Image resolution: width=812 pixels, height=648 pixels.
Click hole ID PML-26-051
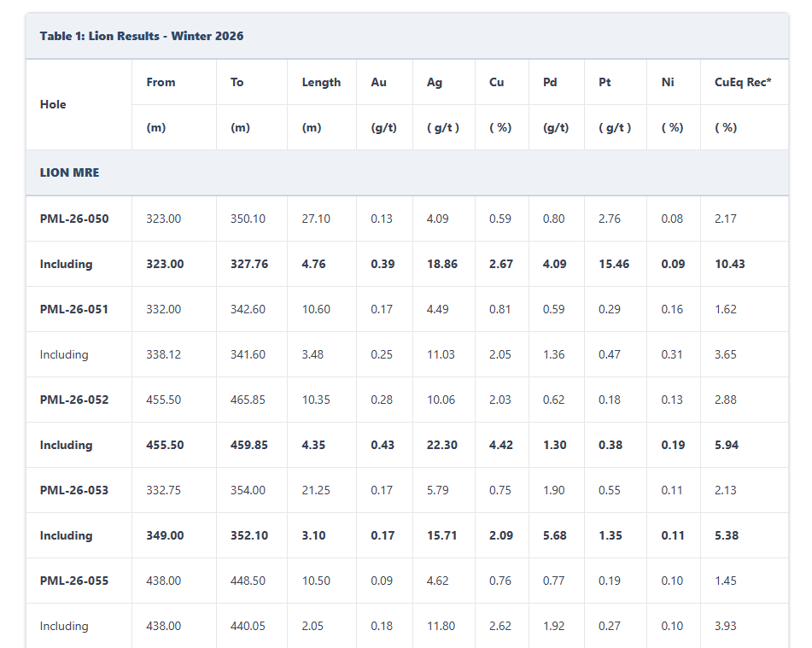[x=74, y=309]
